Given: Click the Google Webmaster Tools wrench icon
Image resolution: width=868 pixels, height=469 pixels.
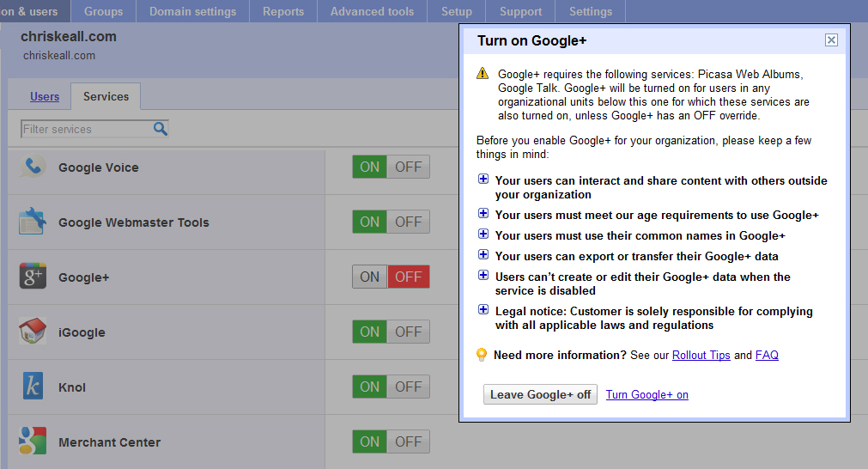Looking at the screenshot, I should (x=33, y=222).
